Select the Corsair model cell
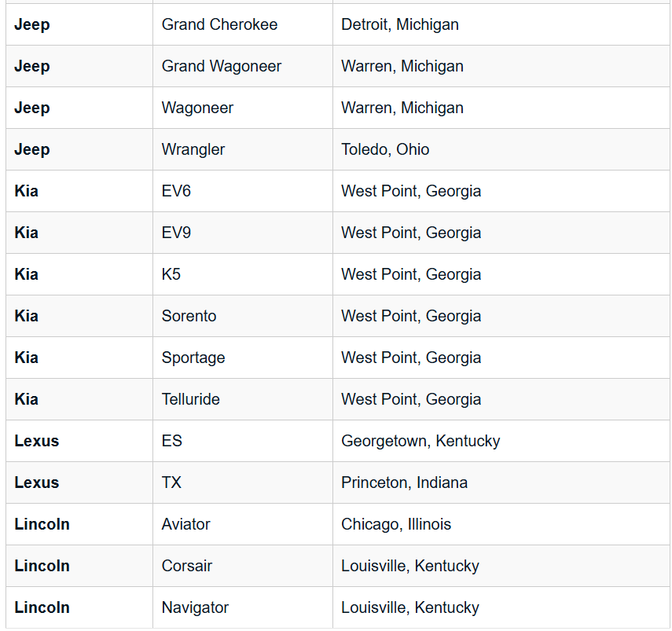The width and height of the screenshot is (672, 631). tap(187, 566)
